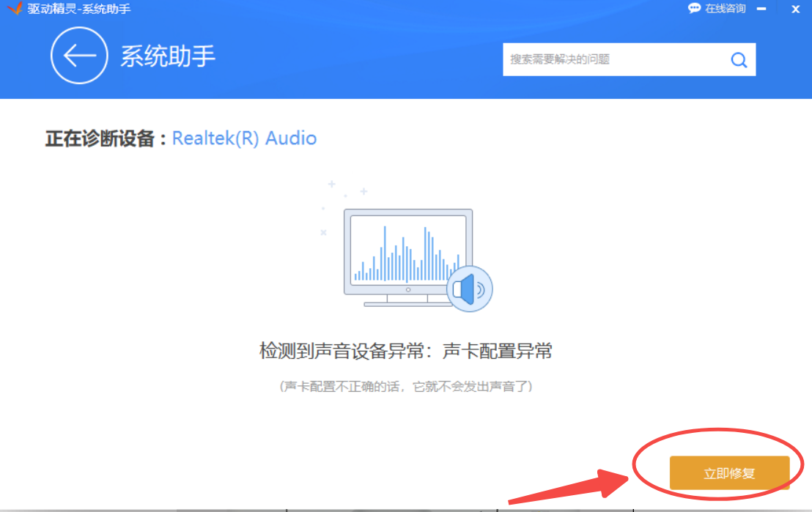Viewport: 812px width, 512px height.
Task: Close the 系统助手 window
Action: coord(795,9)
